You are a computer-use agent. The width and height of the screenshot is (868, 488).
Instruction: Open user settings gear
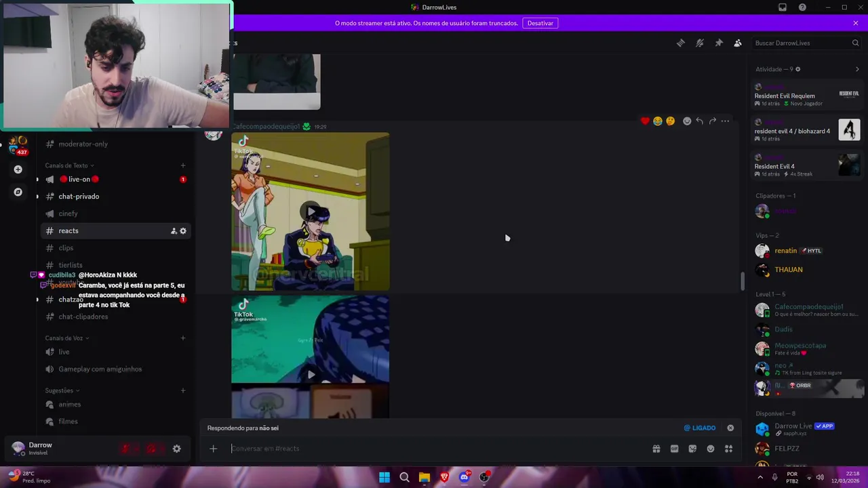click(x=176, y=449)
